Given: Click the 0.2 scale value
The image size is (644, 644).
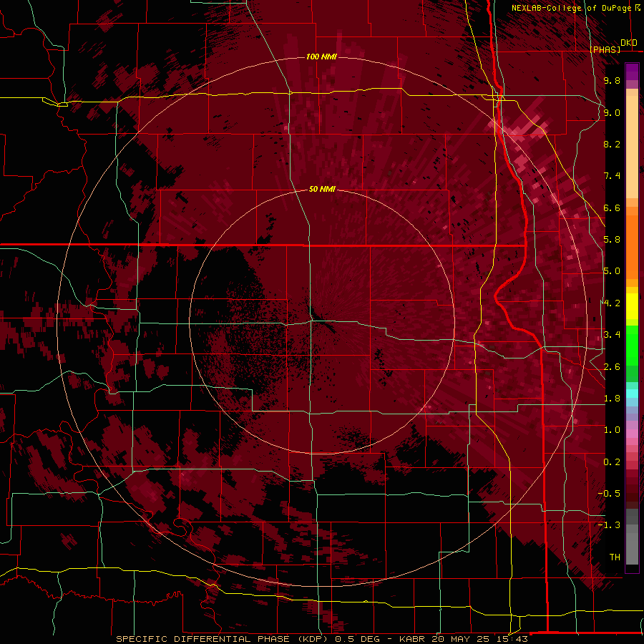Looking at the screenshot, I should tap(612, 462).
